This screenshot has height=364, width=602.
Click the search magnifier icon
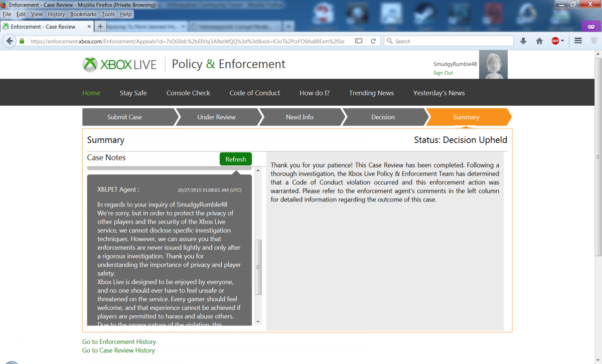click(x=389, y=41)
